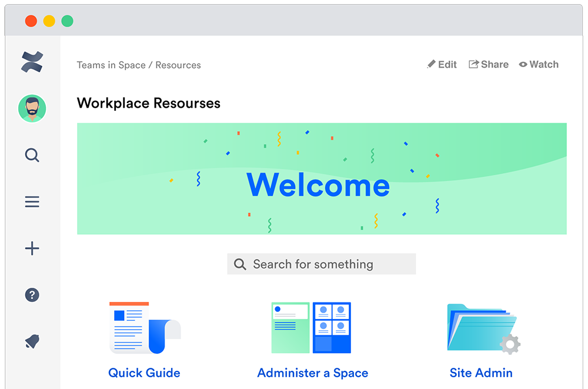Open the Administer a Space link
Screen dimensions: 588x389
point(313,373)
